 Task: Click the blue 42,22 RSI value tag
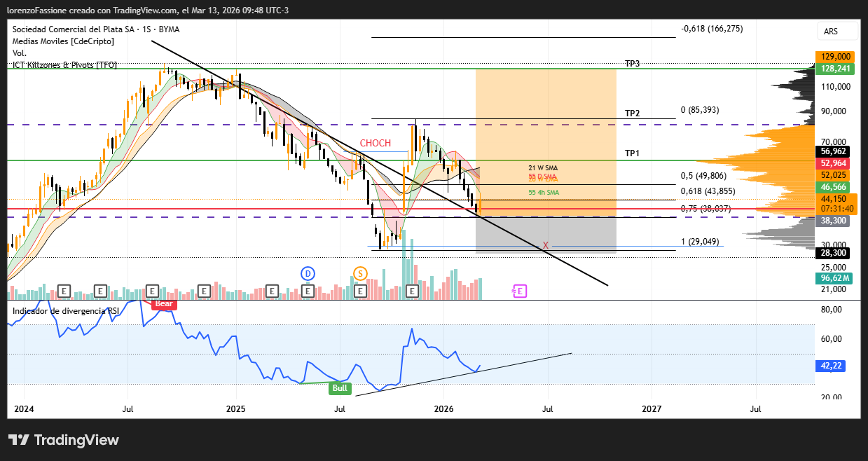click(x=832, y=366)
